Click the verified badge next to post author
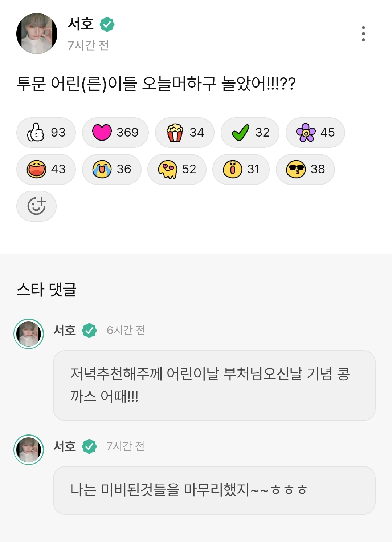Image resolution: width=392 pixels, height=542 pixels. pyautogui.click(x=107, y=24)
